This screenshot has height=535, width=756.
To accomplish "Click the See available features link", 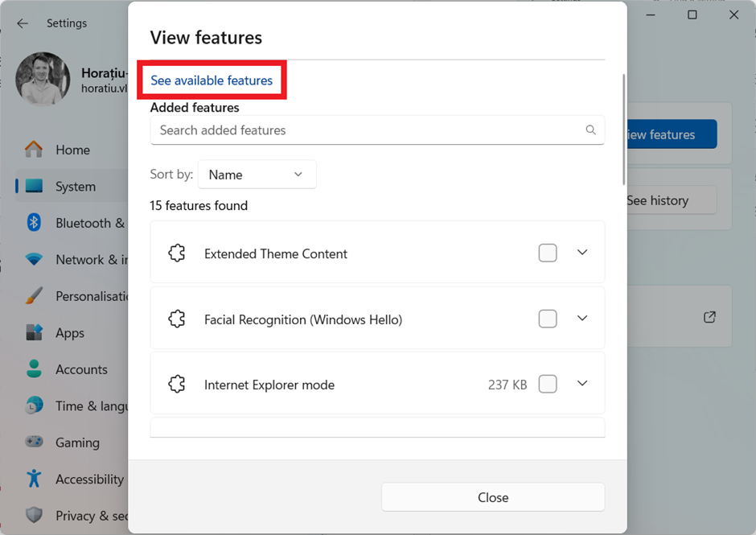I will (x=211, y=80).
